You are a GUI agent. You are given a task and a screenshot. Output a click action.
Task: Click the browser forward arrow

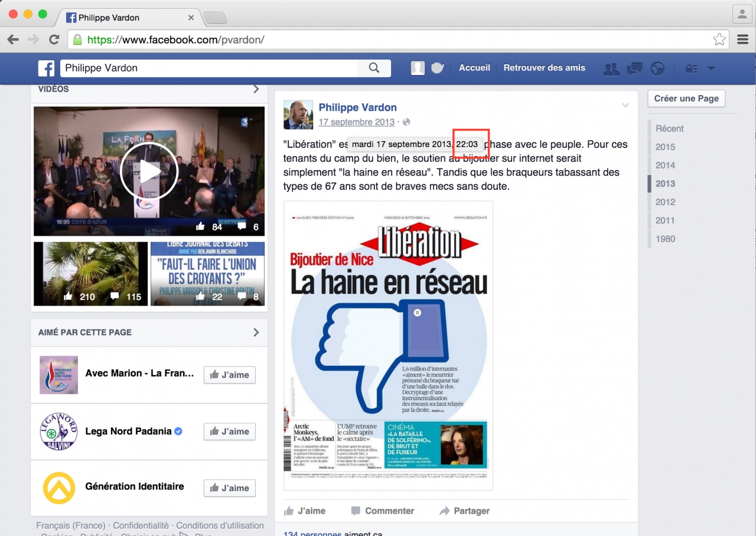tap(34, 40)
